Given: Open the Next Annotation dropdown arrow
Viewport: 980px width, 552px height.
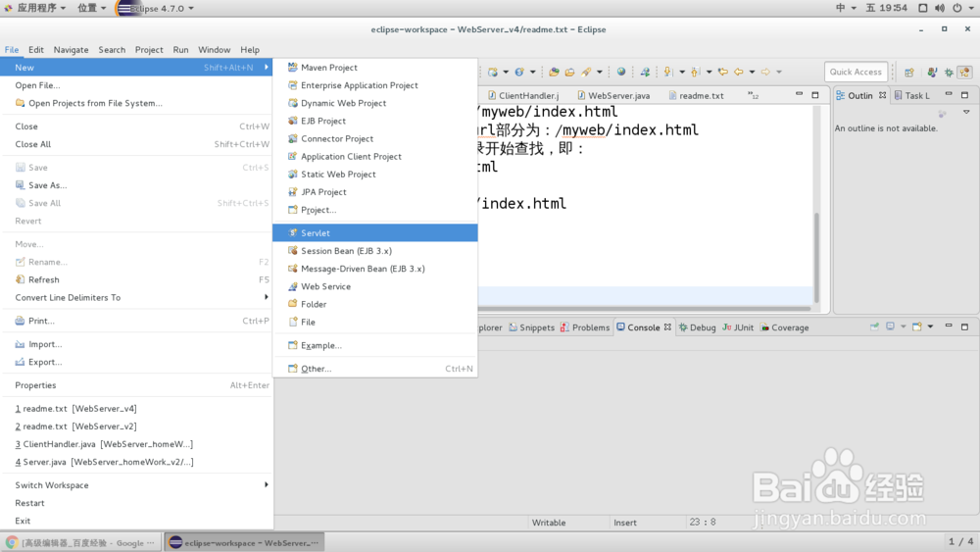Looking at the screenshot, I should (x=682, y=72).
